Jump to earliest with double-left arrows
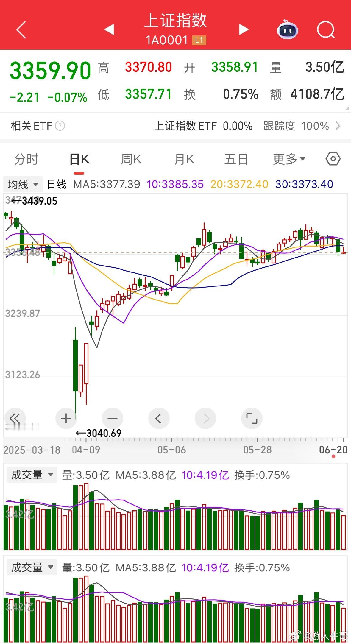The width and height of the screenshot is (351, 644). point(15,418)
